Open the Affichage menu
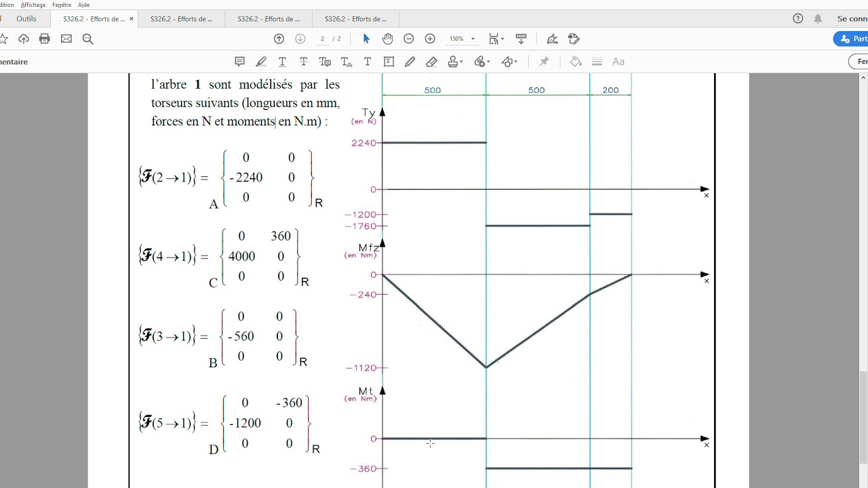 coord(33,5)
